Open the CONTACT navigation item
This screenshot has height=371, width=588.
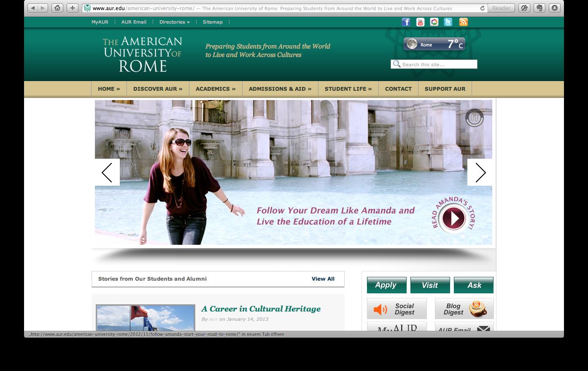pyautogui.click(x=398, y=89)
